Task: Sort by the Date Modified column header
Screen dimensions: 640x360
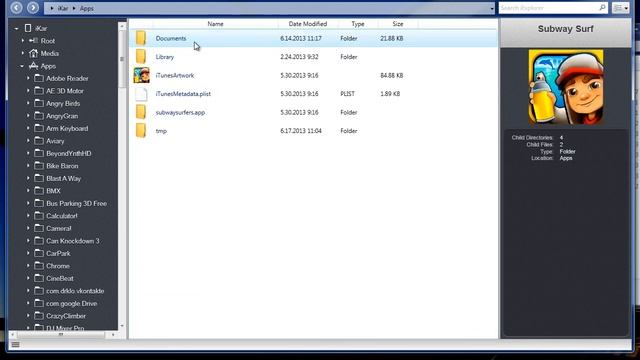Action: (x=308, y=24)
